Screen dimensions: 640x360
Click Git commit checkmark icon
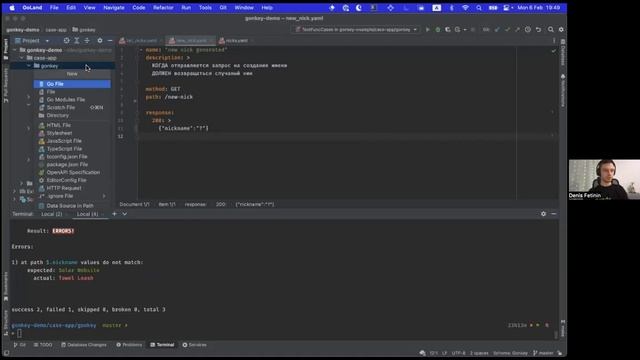click(x=507, y=29)
